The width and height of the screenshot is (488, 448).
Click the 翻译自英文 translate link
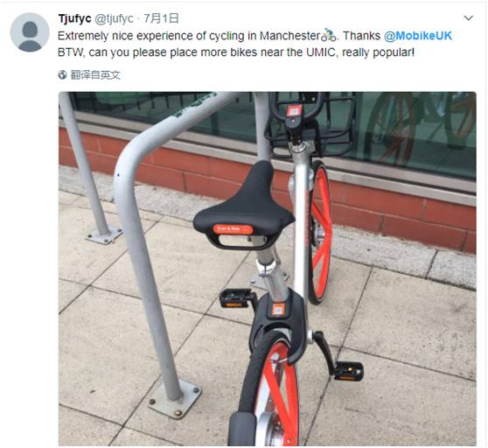95,74
